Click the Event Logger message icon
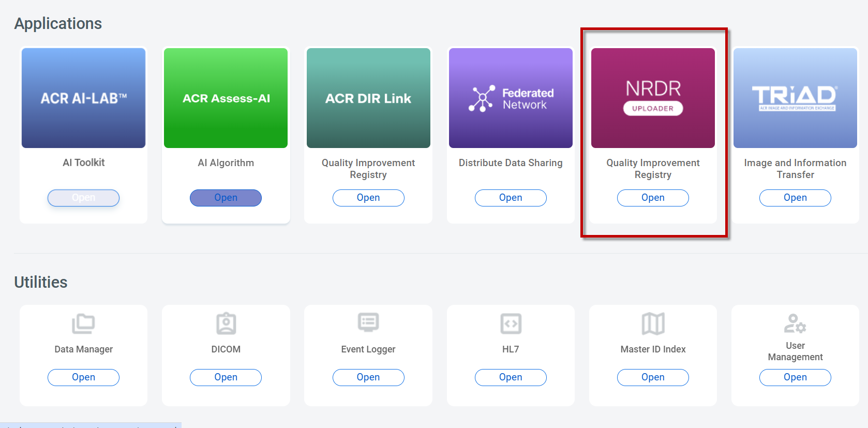Screen dimensions: 868x428 click(368, 322)
